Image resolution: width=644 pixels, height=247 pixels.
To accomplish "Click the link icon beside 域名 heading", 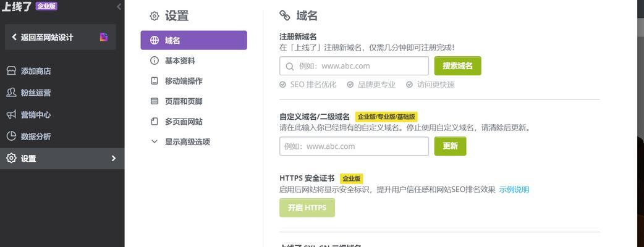I will (x=285, y=15).
